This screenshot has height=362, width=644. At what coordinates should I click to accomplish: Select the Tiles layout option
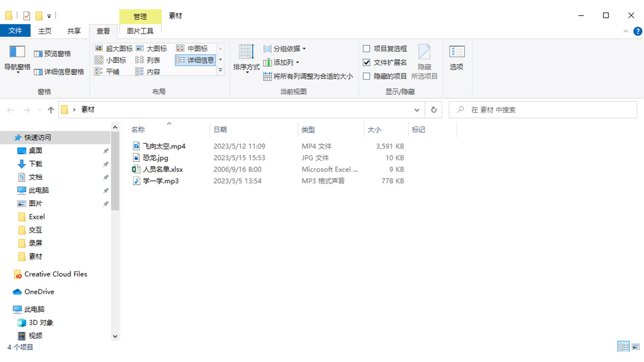click(108, 72)
